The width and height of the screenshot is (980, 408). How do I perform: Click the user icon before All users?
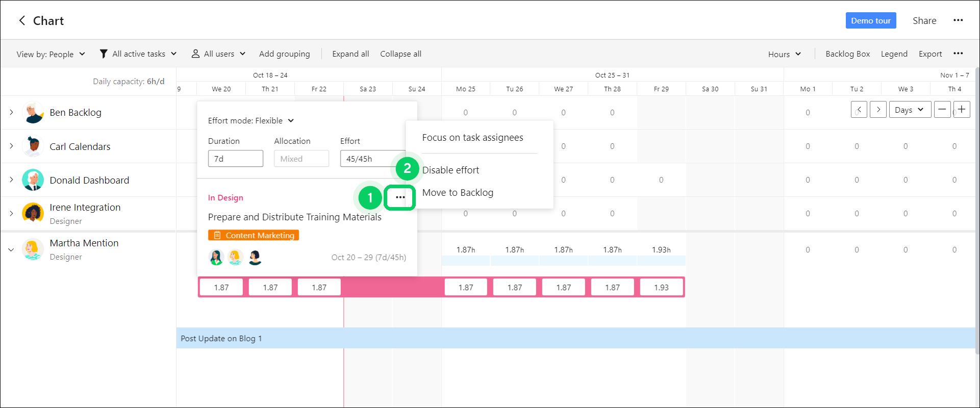[x=195, y=54]
